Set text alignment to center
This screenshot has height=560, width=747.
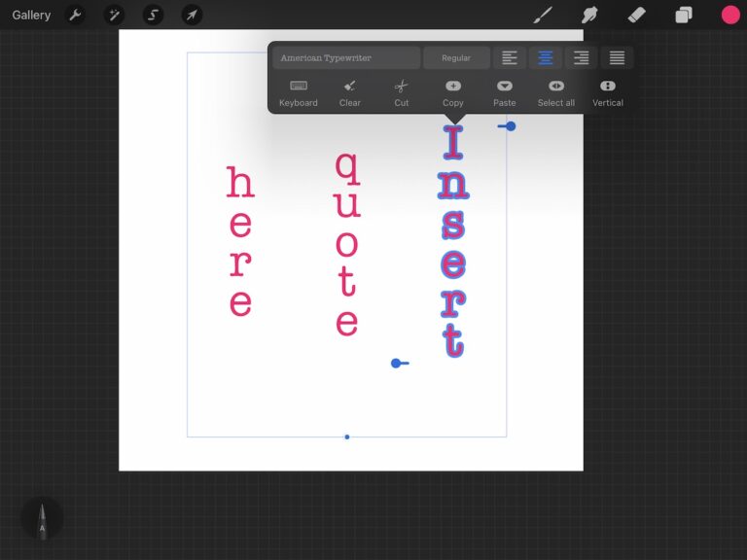pos(546,58)
